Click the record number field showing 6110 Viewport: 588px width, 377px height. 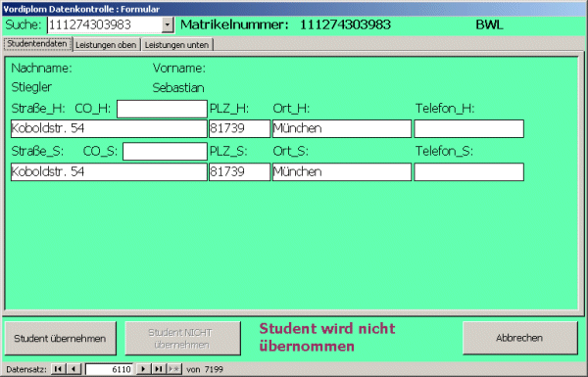click(109, 369)
